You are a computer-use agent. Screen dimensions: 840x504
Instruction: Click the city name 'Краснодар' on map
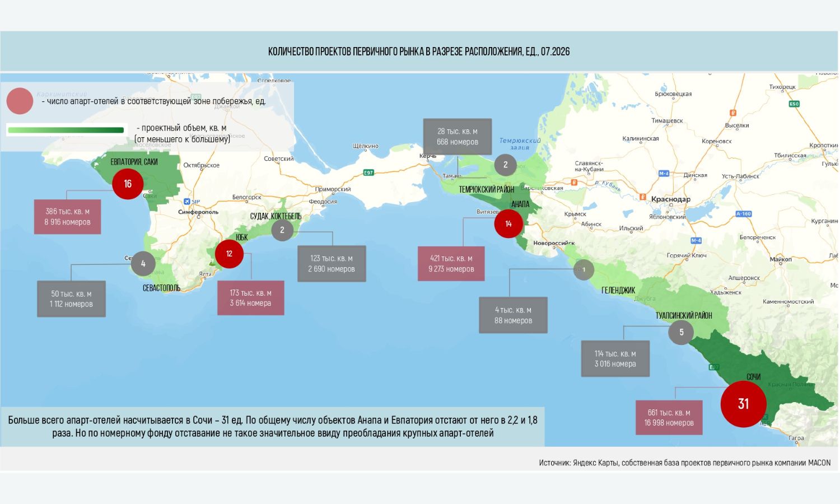[671, 199]
